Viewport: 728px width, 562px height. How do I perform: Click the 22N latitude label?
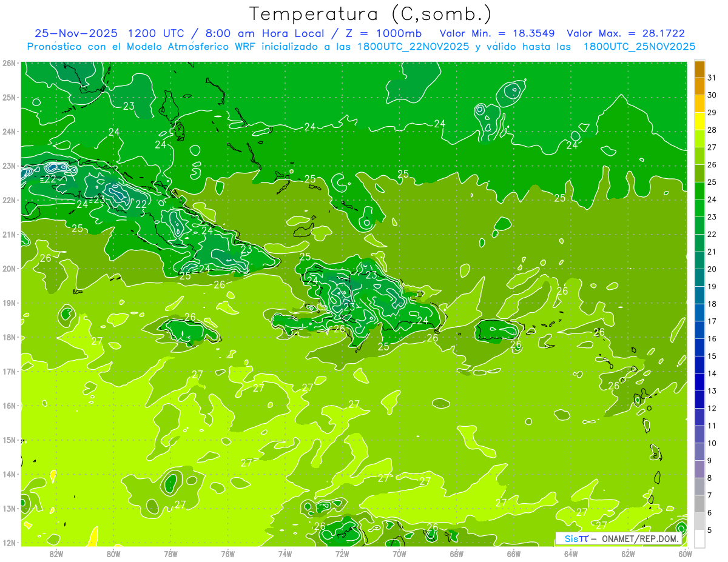(x=9, y=200)
